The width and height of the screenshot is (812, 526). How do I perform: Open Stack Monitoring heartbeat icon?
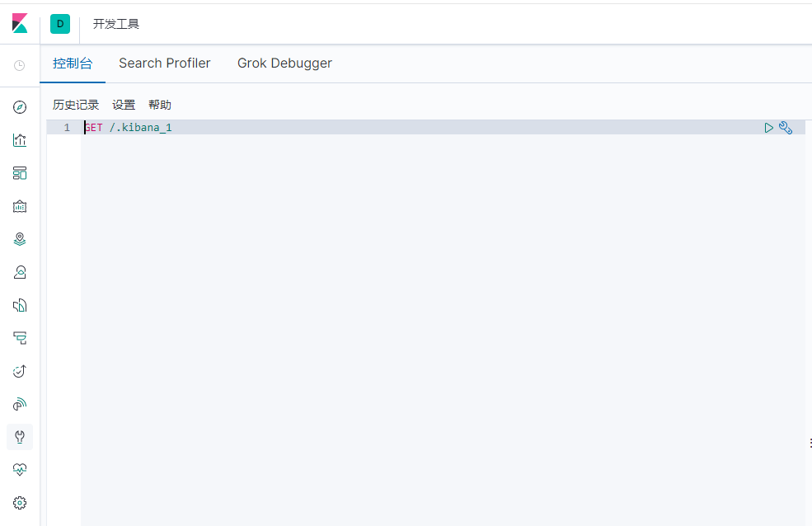[20, 470]
